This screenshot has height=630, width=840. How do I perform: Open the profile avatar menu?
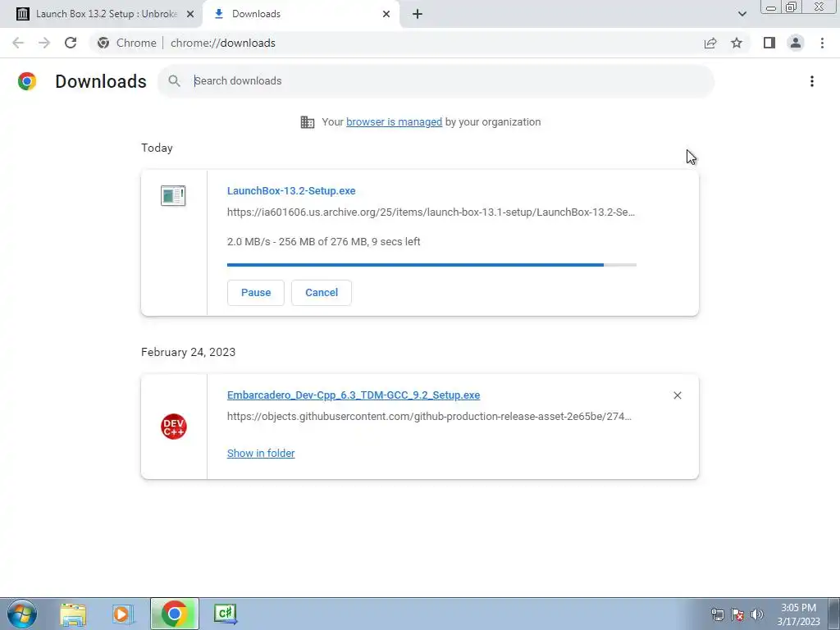(796, 43)
